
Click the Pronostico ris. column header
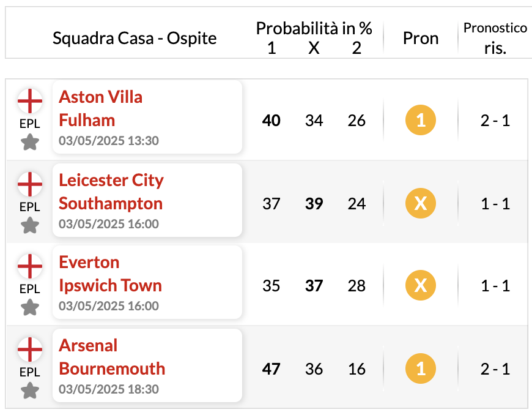point(495,38)
